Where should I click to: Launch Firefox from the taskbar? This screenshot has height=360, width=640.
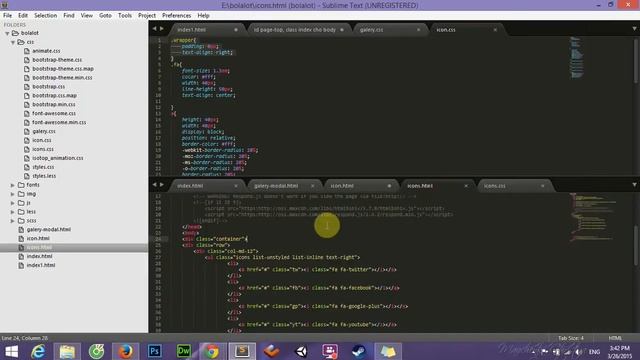pos(125,351)
